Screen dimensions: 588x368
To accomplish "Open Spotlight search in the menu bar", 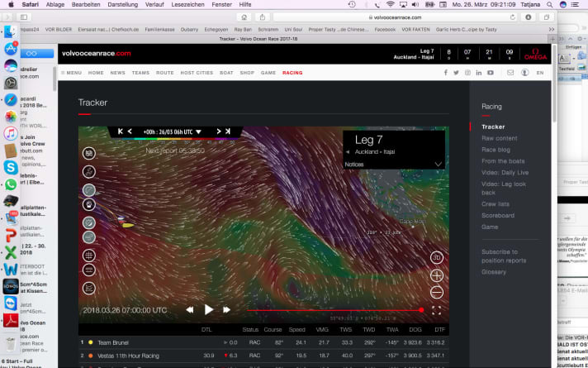I will 550,4.
